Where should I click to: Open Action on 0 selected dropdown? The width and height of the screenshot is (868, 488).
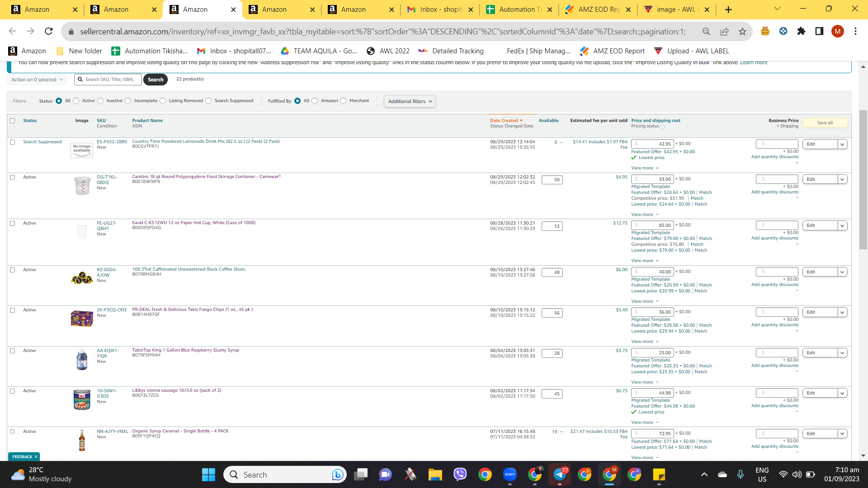point(37,80)
